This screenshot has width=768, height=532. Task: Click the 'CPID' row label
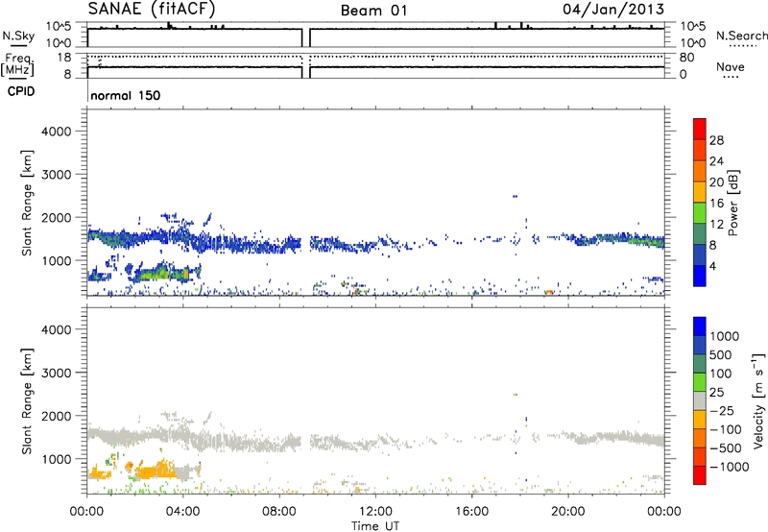[x=21, y=91]
